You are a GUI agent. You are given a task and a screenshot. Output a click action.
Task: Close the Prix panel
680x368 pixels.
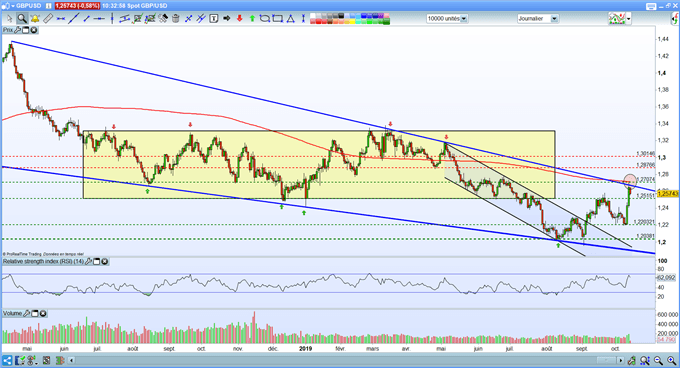tap(34, 30)
